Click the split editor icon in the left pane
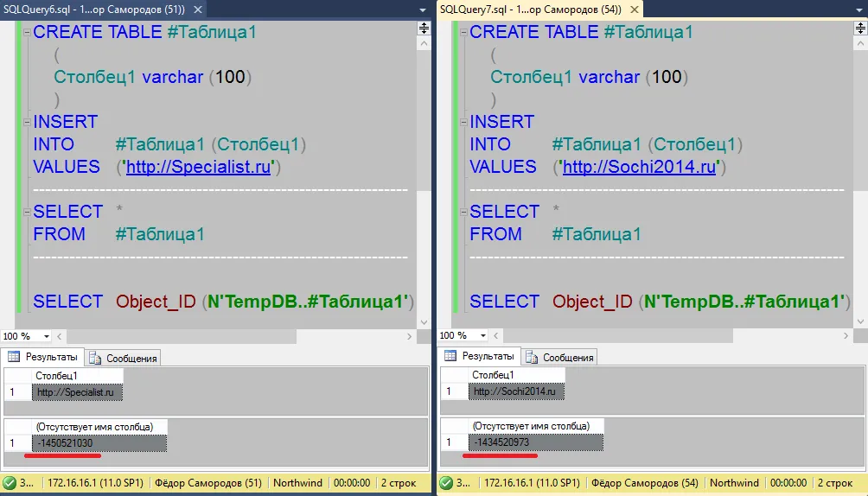868x496 pixels. pos(424,29)
